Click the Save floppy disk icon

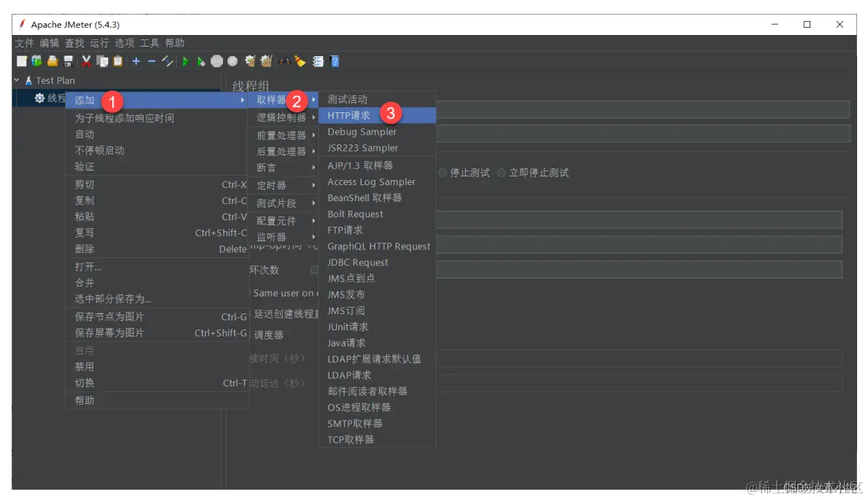(68, 61)
